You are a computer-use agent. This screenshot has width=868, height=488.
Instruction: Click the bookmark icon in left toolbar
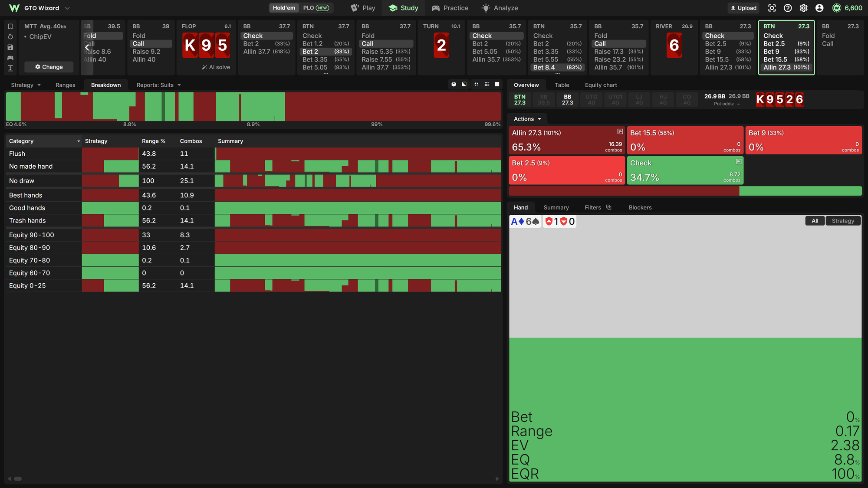tap(10, 26)
